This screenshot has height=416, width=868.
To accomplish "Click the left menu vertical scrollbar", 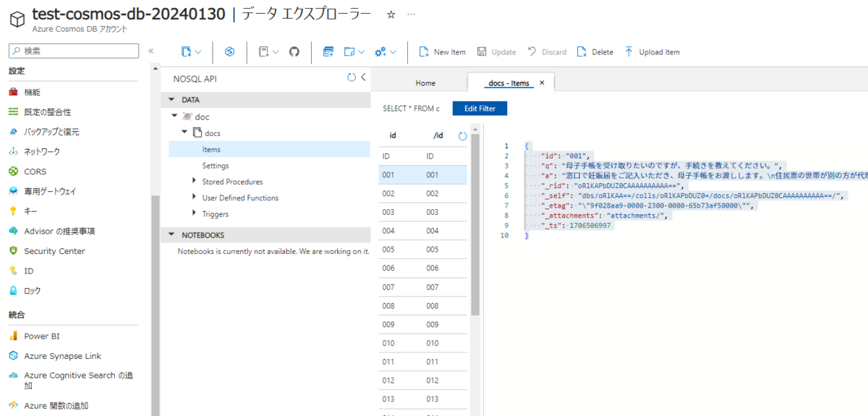I will (155, 304).
